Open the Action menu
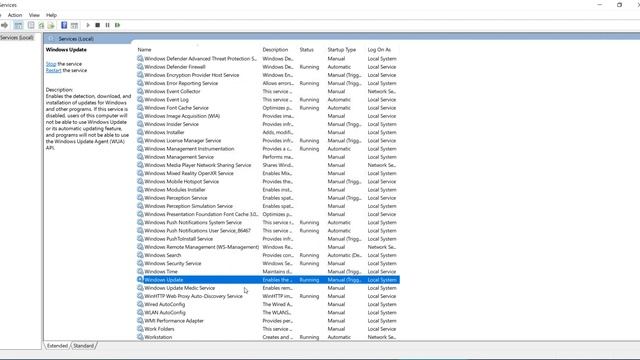This screenshot has height=360, width=640. 15,15
